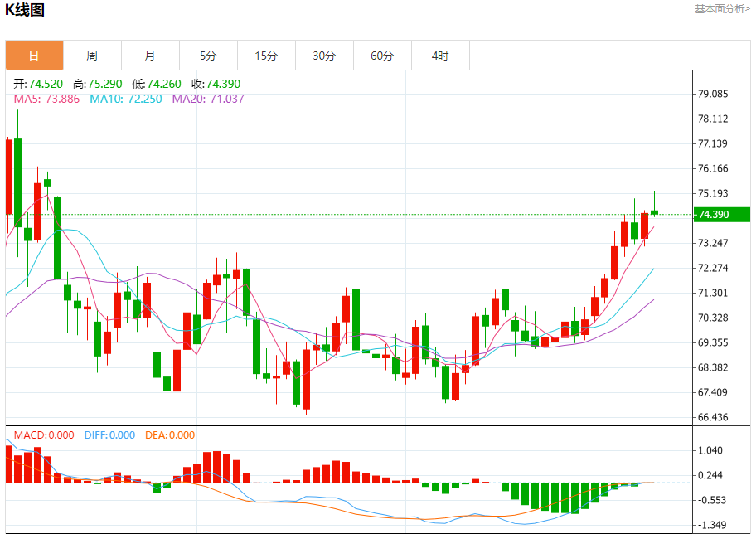
Task: Click the 66.436 price axis label
Action: point(713,417)
